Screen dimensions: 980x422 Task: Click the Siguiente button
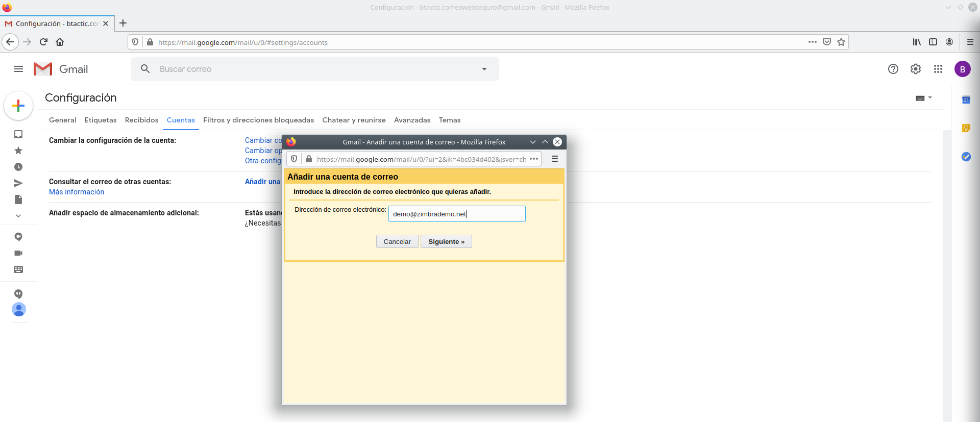446,241
